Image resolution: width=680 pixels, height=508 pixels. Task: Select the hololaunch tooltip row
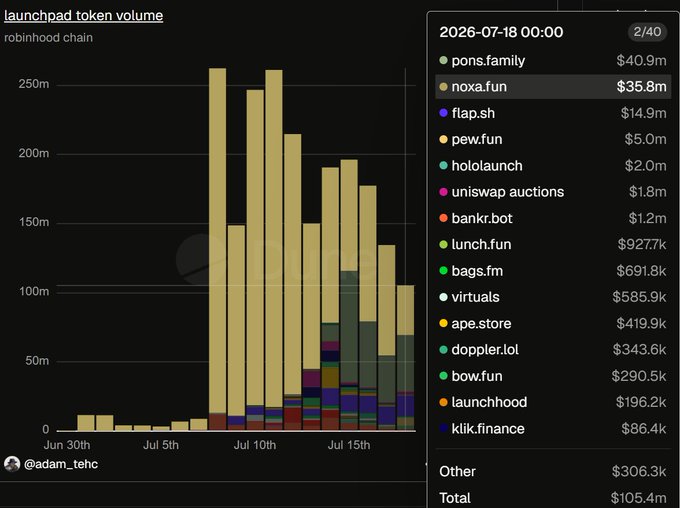tap(553, 166)
